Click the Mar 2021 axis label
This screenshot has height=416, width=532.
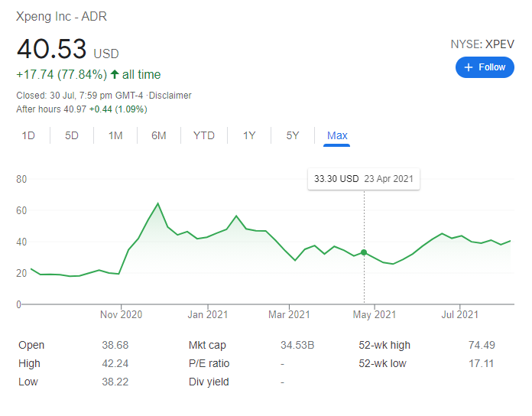click(x=289, y=314)
